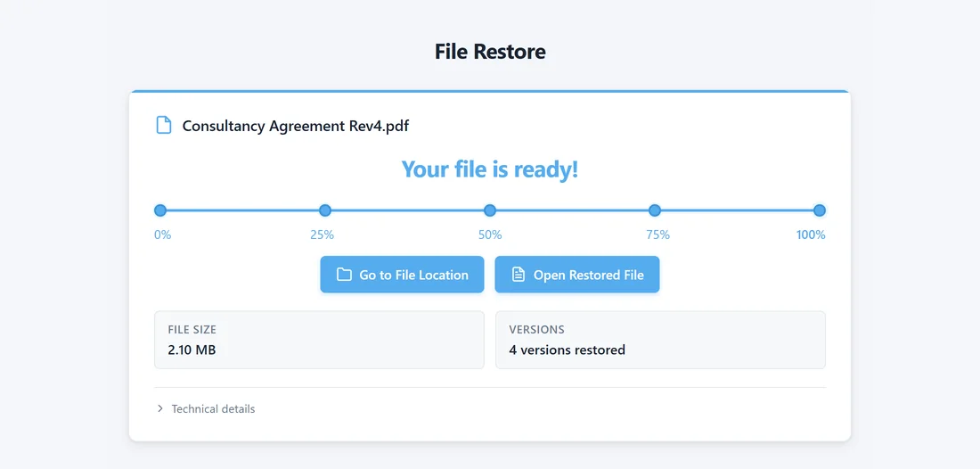980x469 pixels.
Task: Click the 100% progress marker dot
Action: [820, 210]
